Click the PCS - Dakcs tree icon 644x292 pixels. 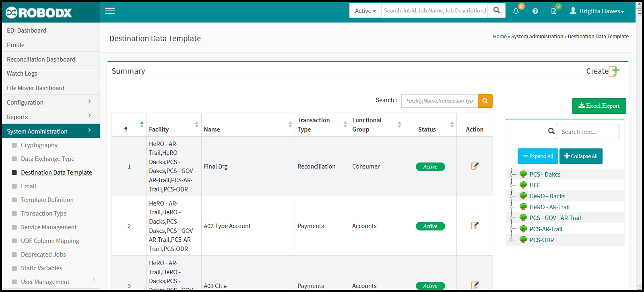point(523,174)
